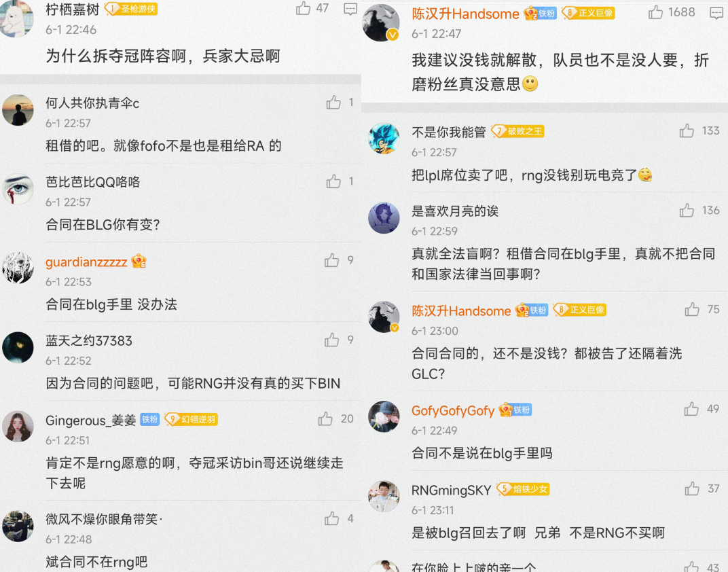Screen dimensions: 728x572
Task: Like 不是你我能管's comment with 133 likes
Action: click(687, 131)
